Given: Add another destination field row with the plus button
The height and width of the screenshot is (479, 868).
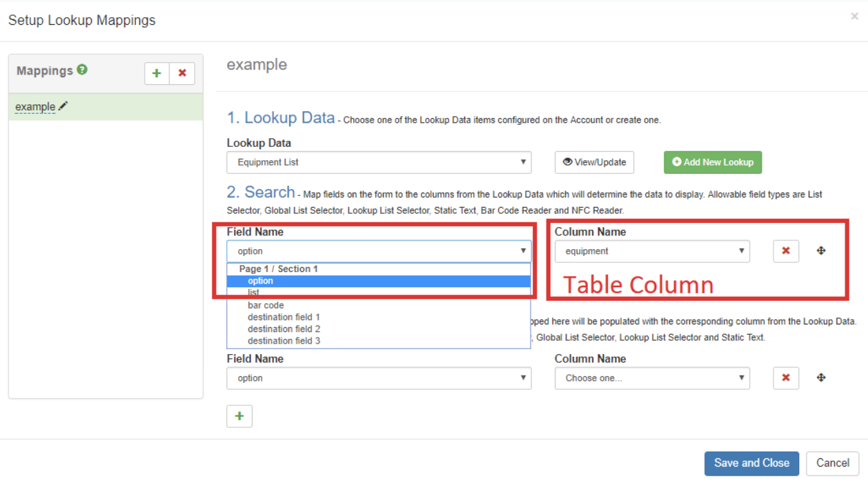Looking at the screenshot, I should tap(239, 416).
